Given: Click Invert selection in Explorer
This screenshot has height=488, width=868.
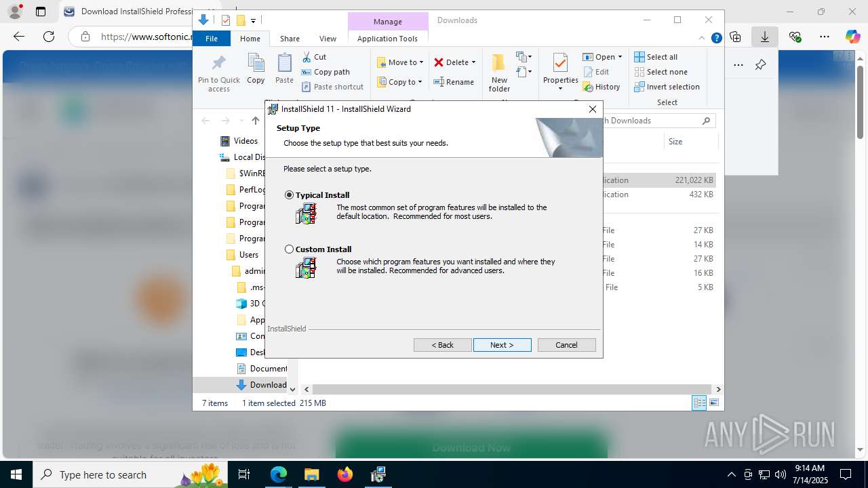Looking at the screenshot, I should [667, 87].
